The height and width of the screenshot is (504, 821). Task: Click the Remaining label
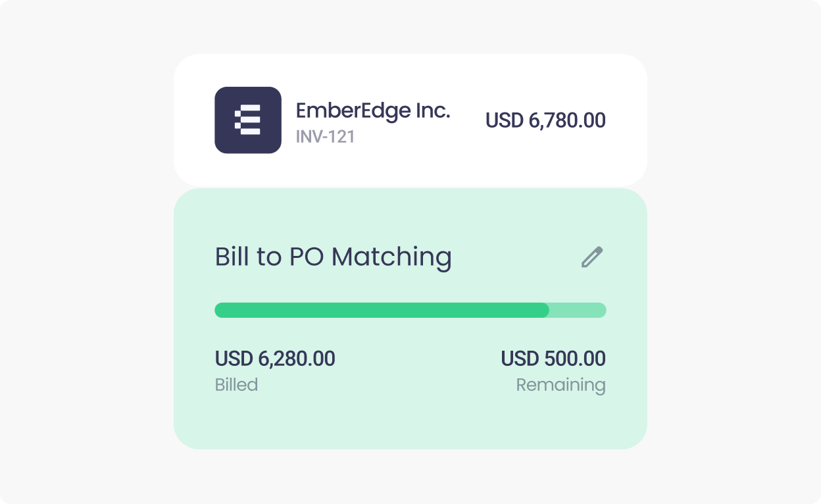pos(560,385)
